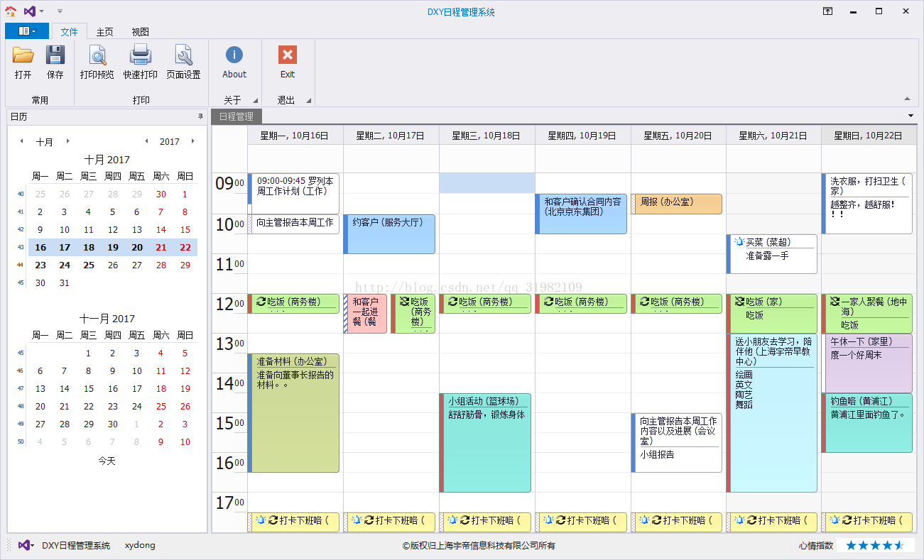Go to next month after 十月
This screenshot has height=560, width=924.
point(67,141)
